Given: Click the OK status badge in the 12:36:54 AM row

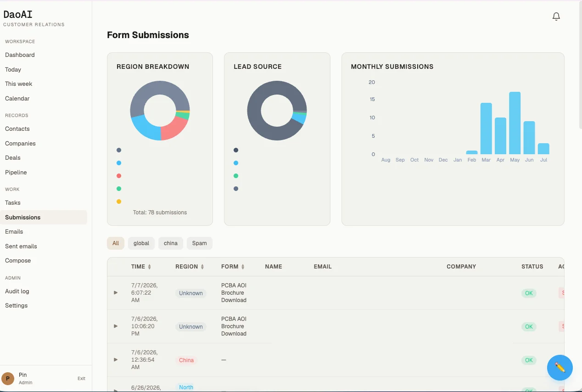Looking at the screenshot, I should click(529, 360).
